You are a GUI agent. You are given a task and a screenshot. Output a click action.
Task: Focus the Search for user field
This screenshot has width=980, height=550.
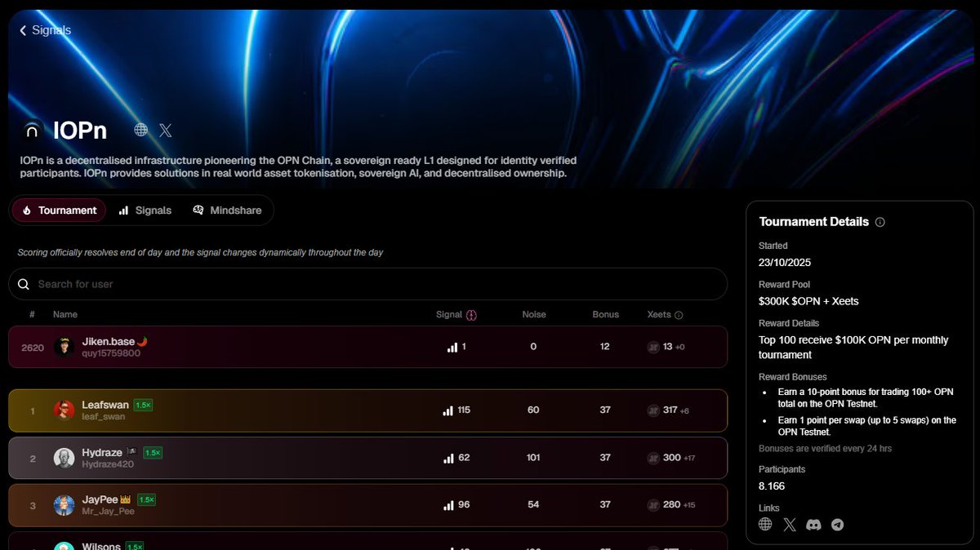(367, 284)
